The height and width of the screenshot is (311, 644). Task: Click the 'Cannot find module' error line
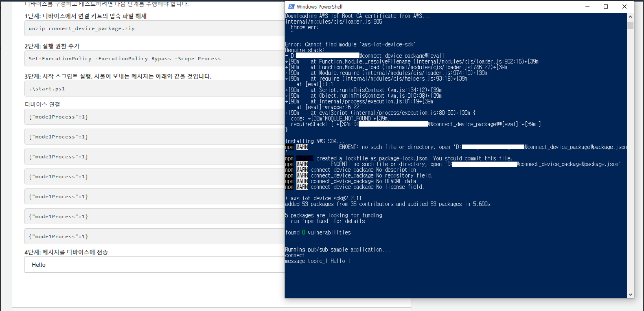coord(350,44)
